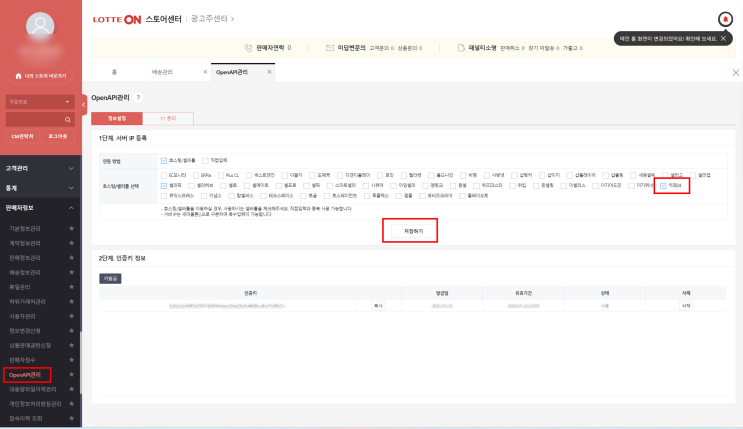Click into the sidebar search input field
The height and width of the screenshot is (429, 743).
tap(35, 119)
